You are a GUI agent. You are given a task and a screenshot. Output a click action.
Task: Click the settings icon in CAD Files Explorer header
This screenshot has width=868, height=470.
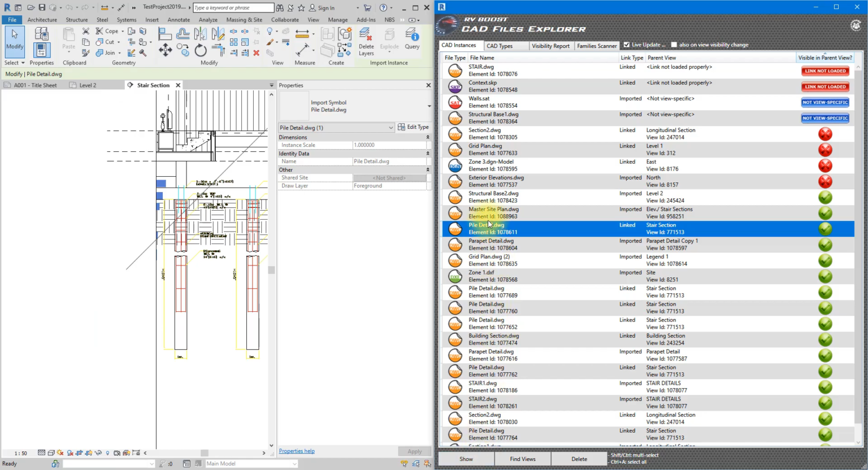(856, 25)
